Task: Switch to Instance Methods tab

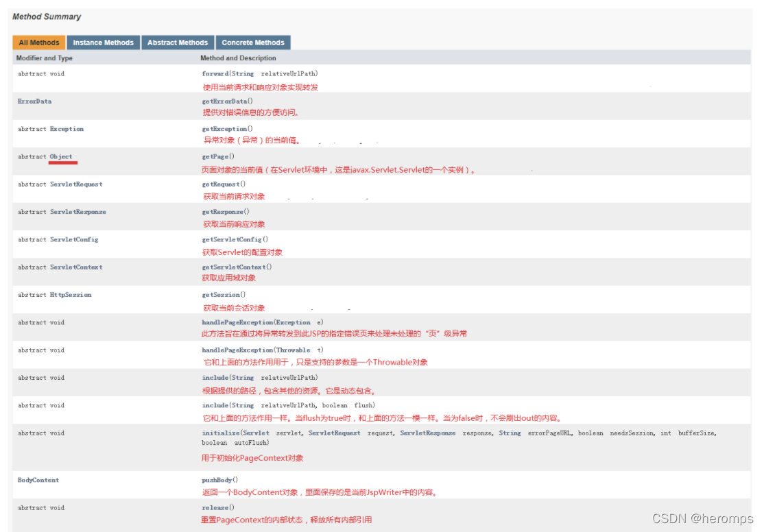Action: [104, 43]
